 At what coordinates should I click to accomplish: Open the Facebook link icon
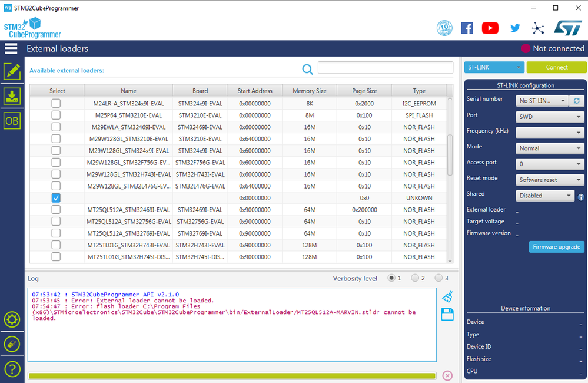click(x=467, y=28)
